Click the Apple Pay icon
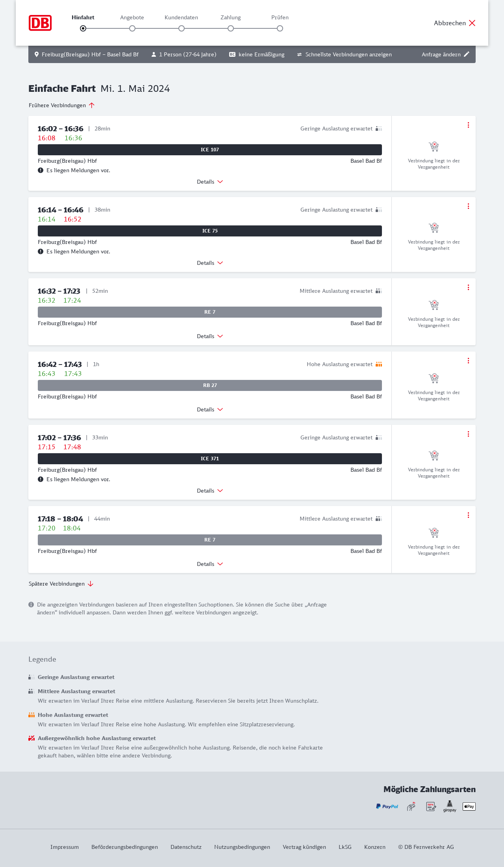Viewport: 504px width, 867px height. coord(469,806)
